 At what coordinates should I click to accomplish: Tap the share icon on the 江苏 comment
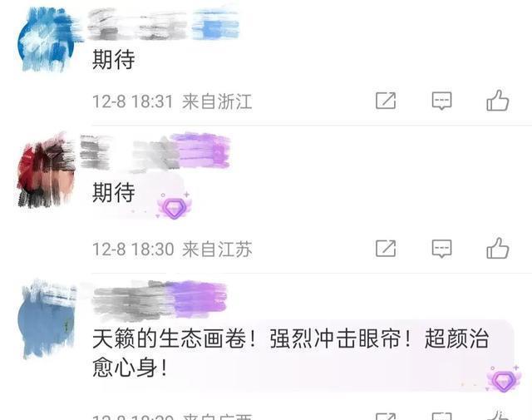point(386,248)
